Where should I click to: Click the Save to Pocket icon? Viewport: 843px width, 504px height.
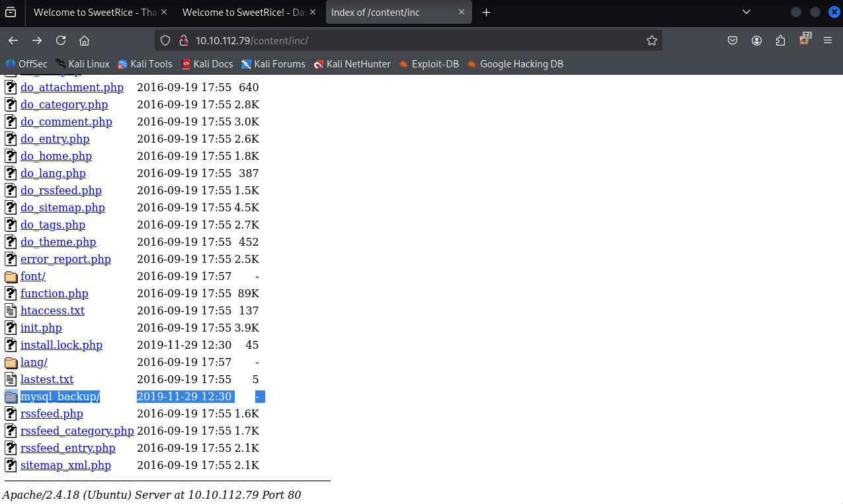pyautogui.click(x=733, y=40)
